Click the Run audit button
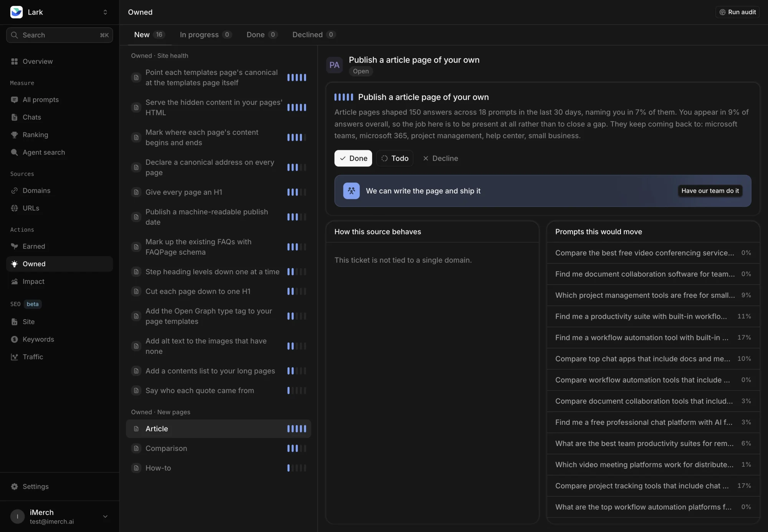Viewport: 768px width, 532px height. click(737, 12)
